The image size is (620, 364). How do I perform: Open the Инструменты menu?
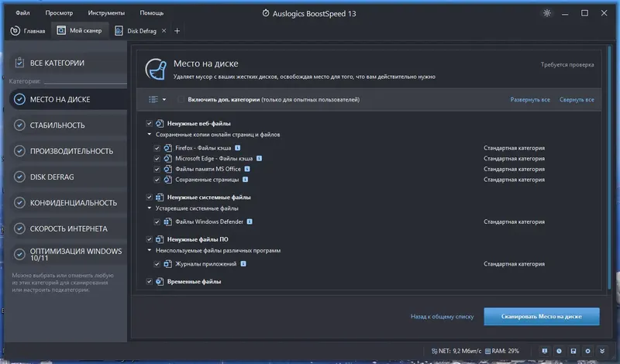(x=106, y=13)
